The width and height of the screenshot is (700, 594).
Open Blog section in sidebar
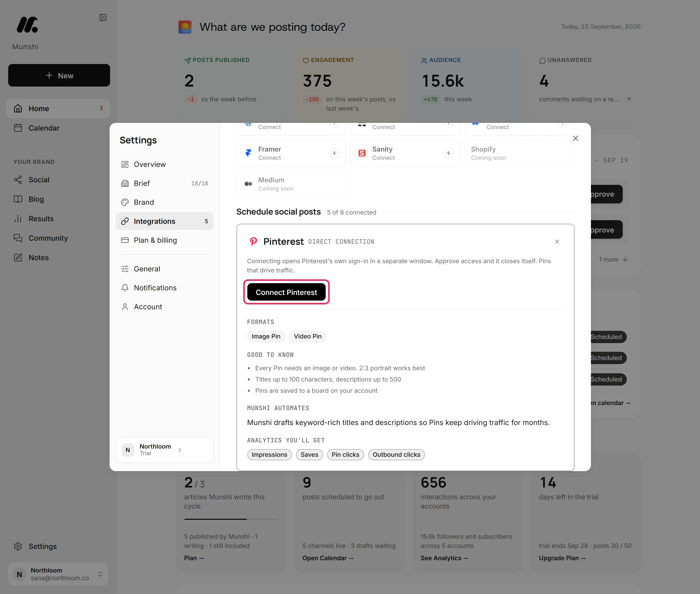click(x=58, y=199)
